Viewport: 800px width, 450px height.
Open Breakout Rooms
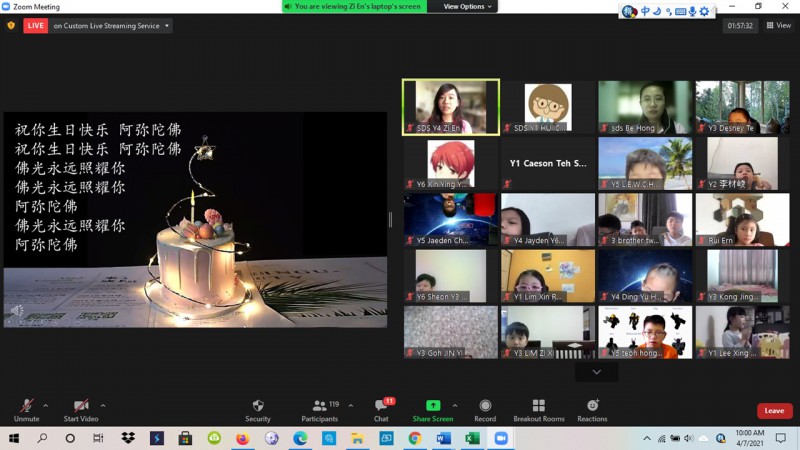(539, 410)
